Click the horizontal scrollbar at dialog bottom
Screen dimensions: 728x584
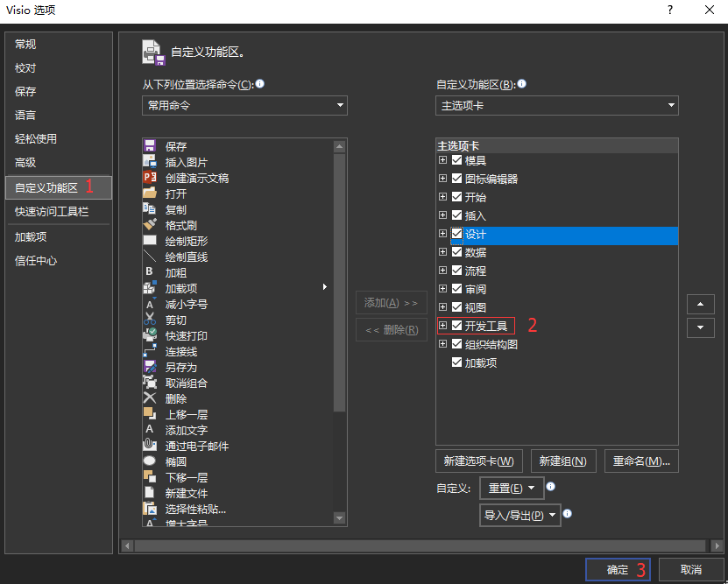tap(421, 546)
